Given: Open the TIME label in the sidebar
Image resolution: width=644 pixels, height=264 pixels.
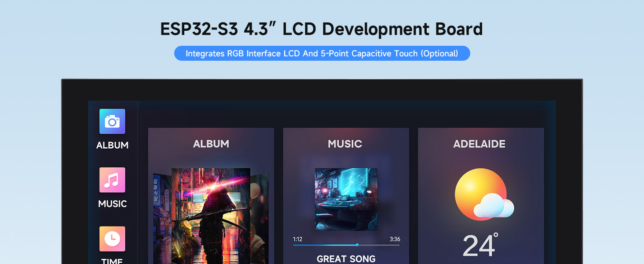Looking at the screenshot, I should point(112,260).
